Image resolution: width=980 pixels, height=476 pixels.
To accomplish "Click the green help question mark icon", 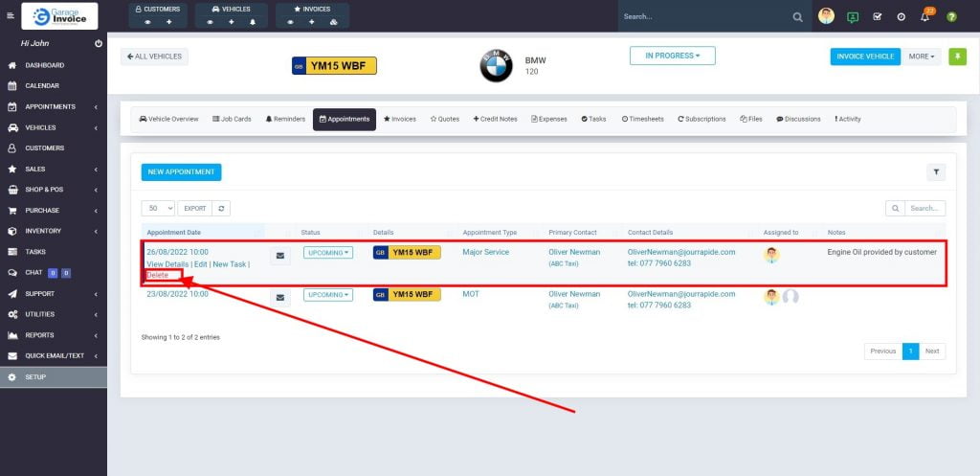I will pos(951,17).
